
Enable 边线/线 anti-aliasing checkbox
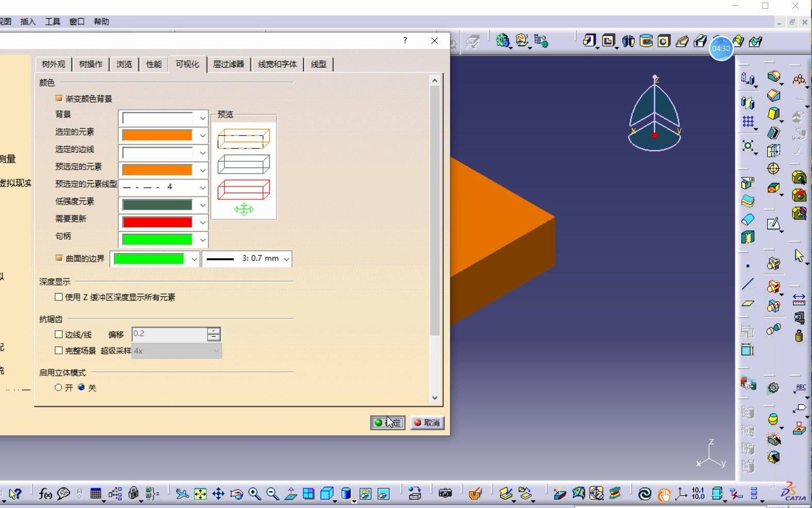click(59, 334)
